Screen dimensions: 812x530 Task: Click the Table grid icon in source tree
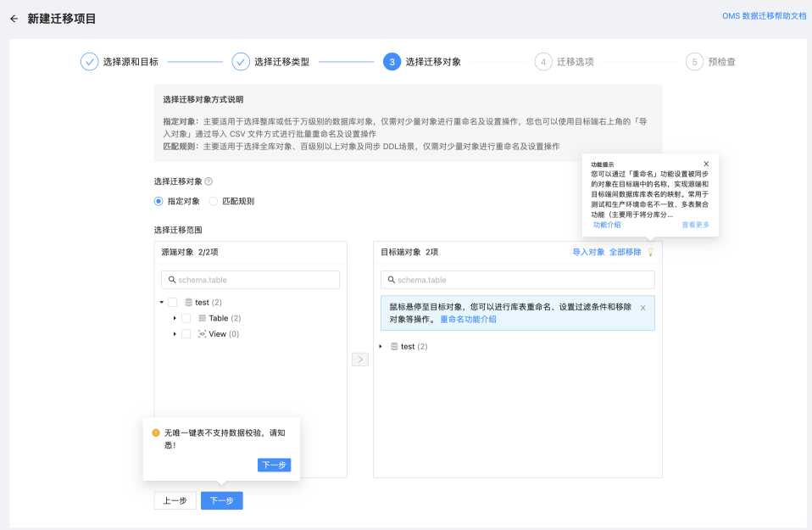(203, 318)
